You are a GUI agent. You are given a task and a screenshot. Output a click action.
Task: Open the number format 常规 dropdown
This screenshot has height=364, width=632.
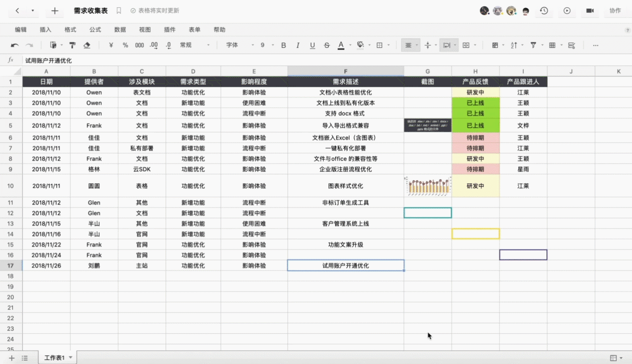pos(195,45)
